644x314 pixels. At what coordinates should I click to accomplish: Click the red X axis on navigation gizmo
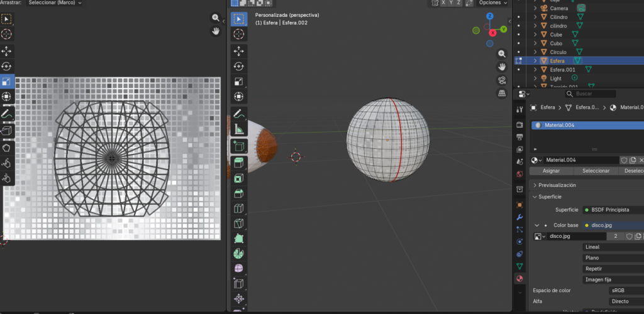click(x=493, y=32)
